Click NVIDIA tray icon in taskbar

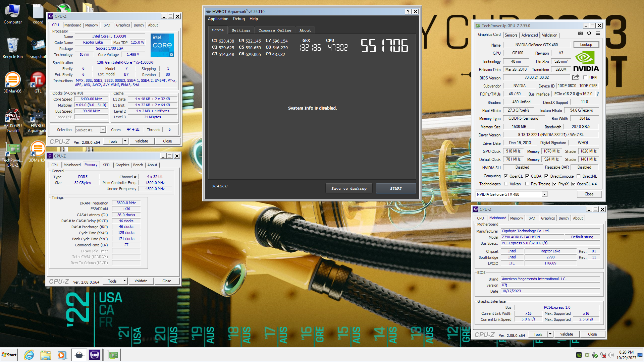pyautogui.click(x=579, y=355)
